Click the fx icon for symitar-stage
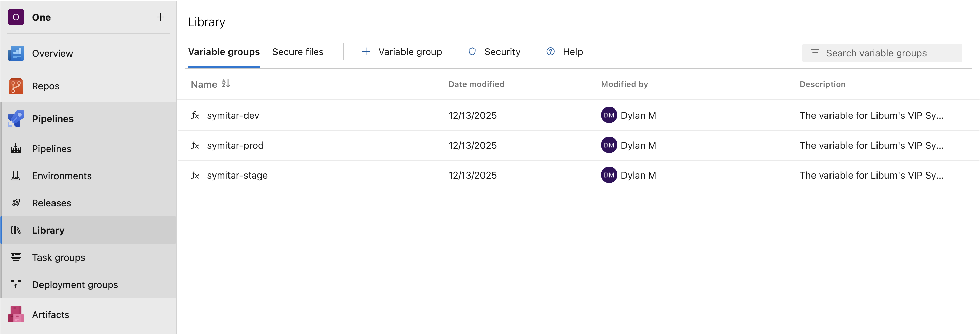The height and width of the screenshot is (334, 980). coord(195,175)
